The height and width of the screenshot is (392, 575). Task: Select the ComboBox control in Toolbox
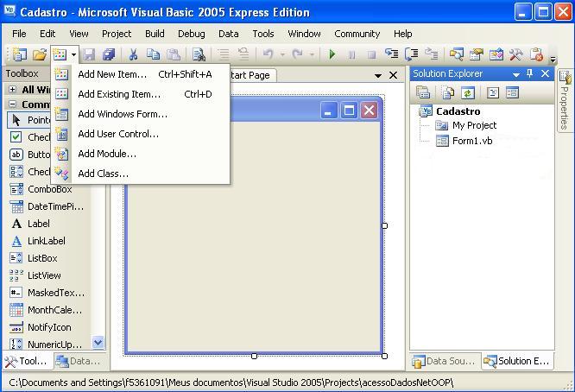(x=47, y=189)
